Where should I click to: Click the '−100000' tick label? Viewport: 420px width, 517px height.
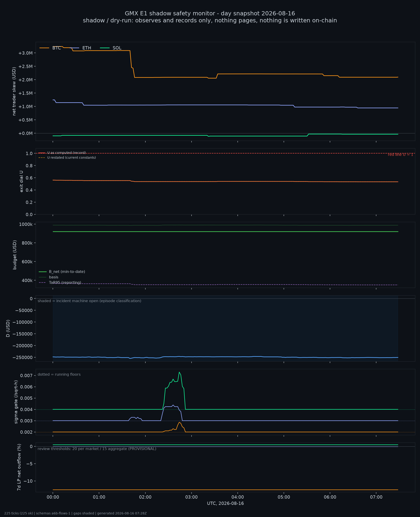[23, 322]
